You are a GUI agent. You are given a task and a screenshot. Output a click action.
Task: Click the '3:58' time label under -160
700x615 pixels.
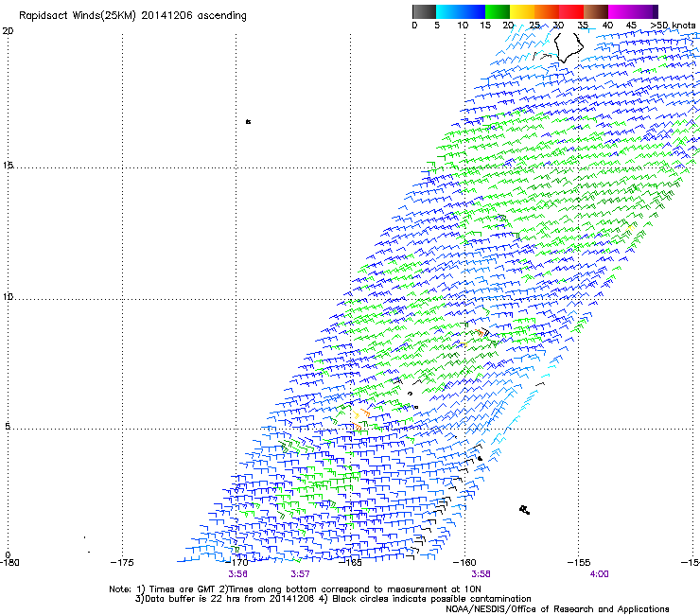(481, 574)
